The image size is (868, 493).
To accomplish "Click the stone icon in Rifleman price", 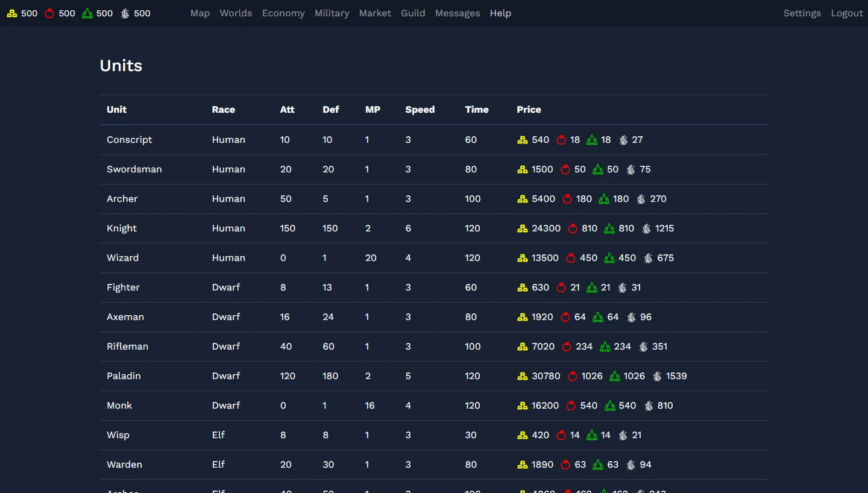I will point(644,347).
